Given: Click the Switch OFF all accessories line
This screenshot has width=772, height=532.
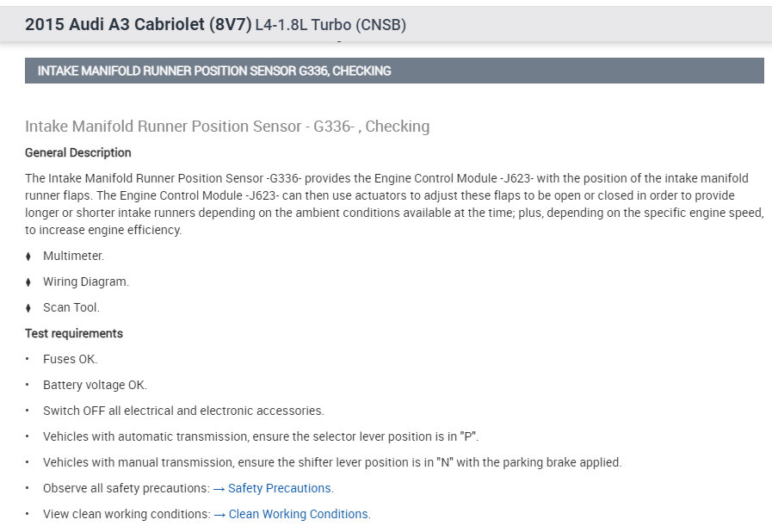Looking at the screenshot, I should 183,411.
